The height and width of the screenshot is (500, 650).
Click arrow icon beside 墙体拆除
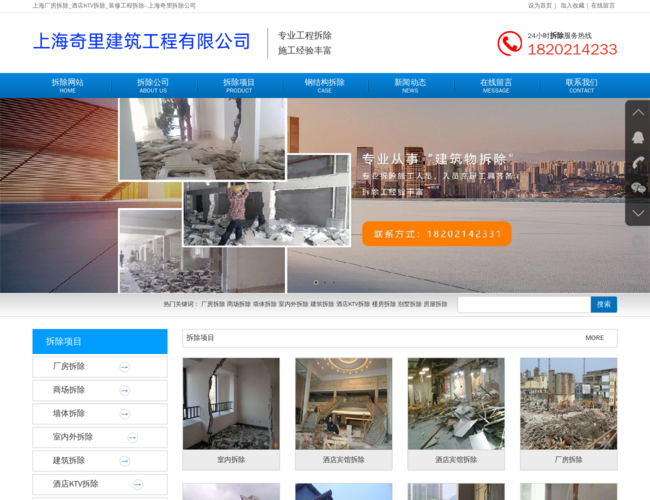(124, 414)
